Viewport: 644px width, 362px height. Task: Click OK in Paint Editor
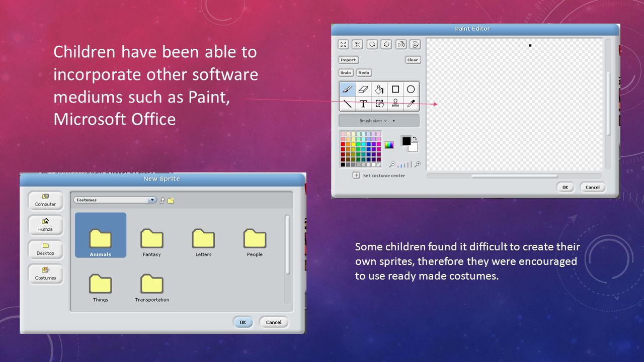tap(565, 187)
